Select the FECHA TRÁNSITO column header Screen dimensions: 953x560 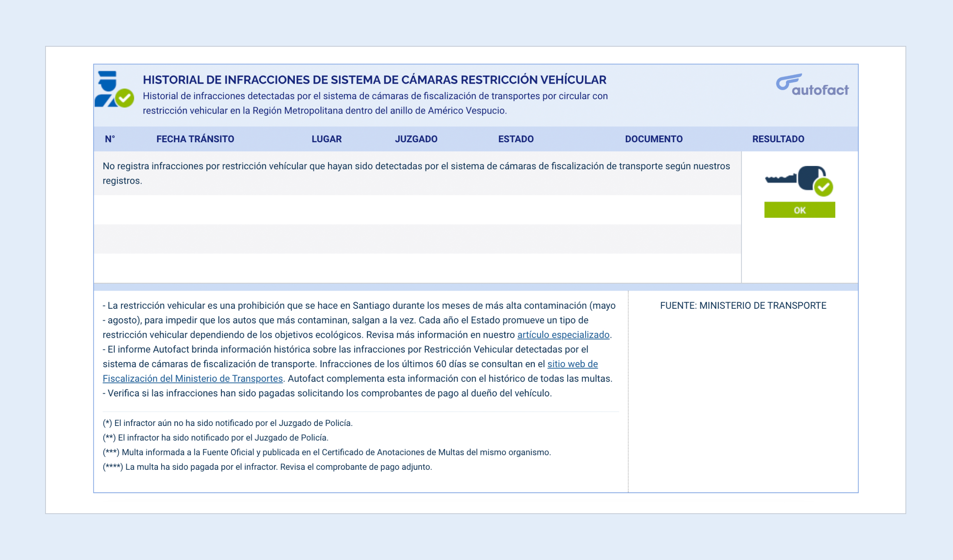point(195,139)
